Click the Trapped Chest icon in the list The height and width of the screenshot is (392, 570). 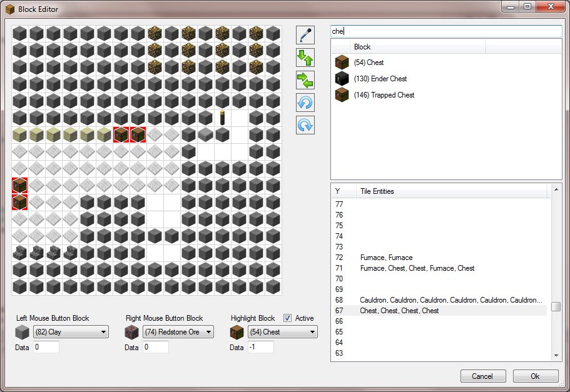click(342, 95)
